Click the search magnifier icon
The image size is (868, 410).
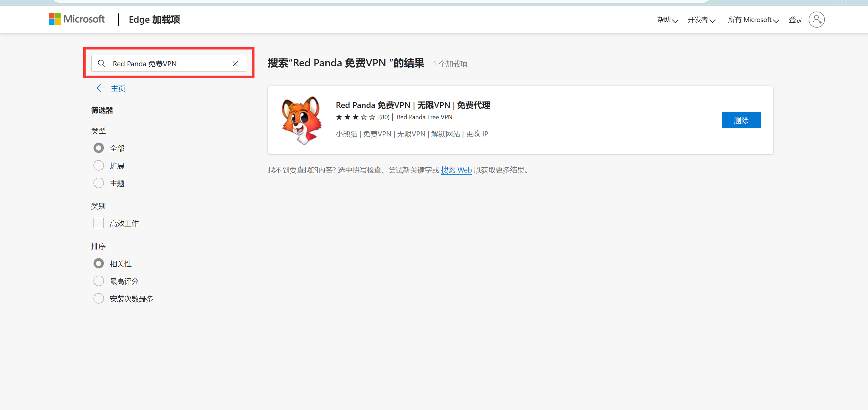101,64
